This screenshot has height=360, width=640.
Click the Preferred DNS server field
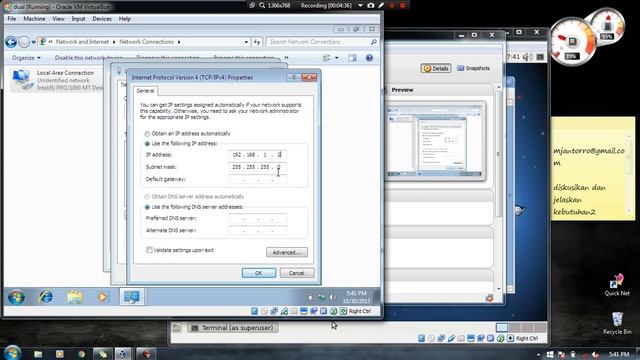(x=257, y=218)
